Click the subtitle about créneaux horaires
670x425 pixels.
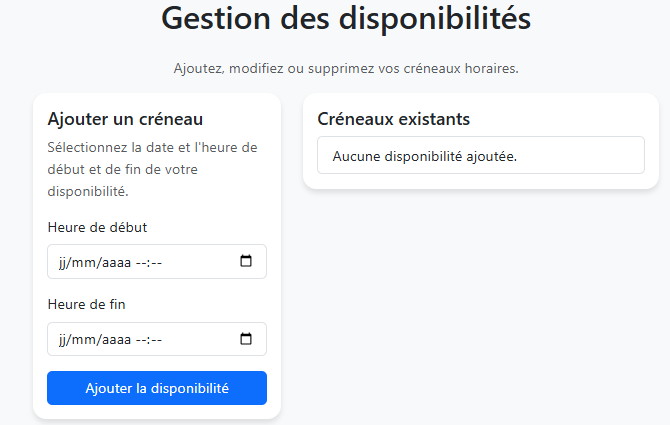pos(346,69)
